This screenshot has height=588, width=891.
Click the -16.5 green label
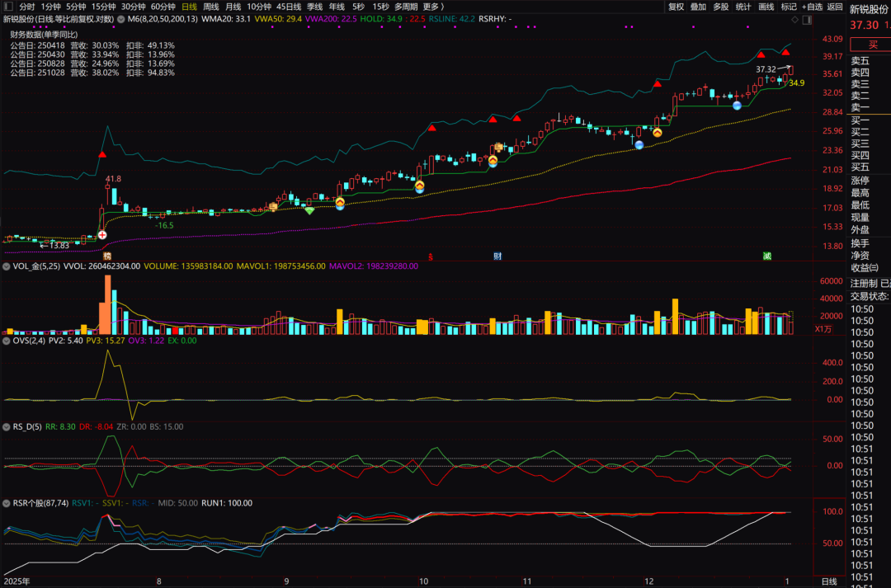click(164, 225)
